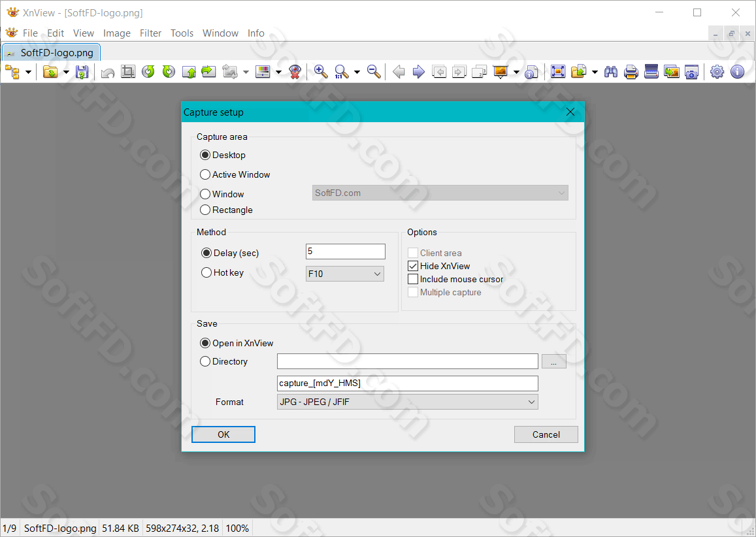Viewport: 756px width, 537px height.
Task: Open the batch convert images icon
Action: 672,72
